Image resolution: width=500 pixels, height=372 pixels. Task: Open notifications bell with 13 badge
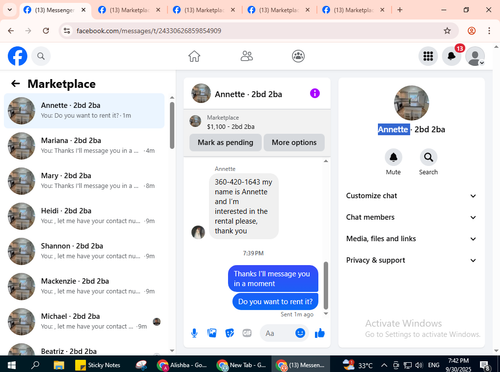[x=452, y=56]
